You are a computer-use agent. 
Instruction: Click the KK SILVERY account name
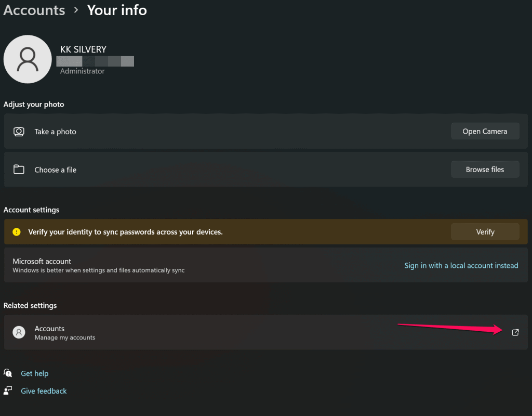tap(84, 49)
